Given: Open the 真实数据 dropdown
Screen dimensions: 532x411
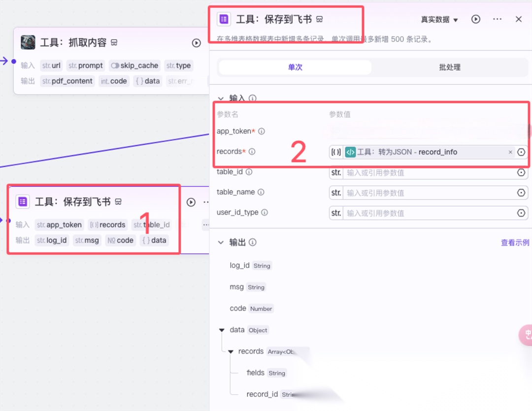Looking at the screenshot, I should coord(439,20).
